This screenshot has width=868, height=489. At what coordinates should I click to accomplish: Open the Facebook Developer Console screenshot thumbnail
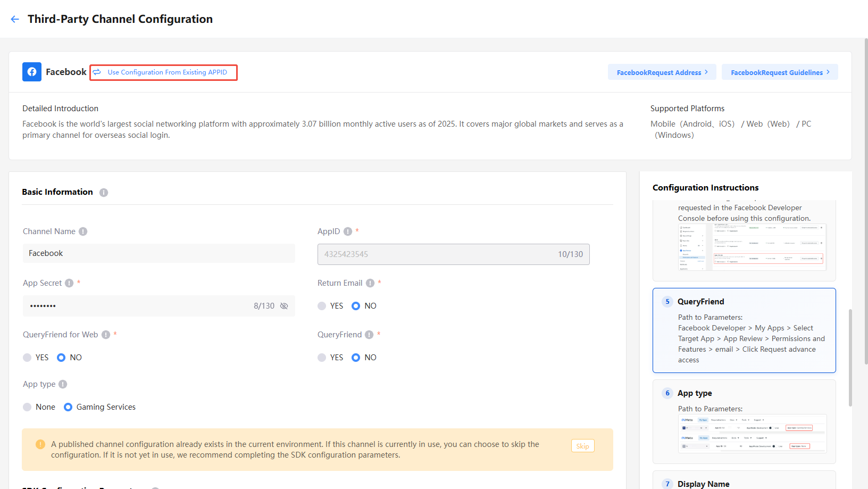tap(752, 247)
